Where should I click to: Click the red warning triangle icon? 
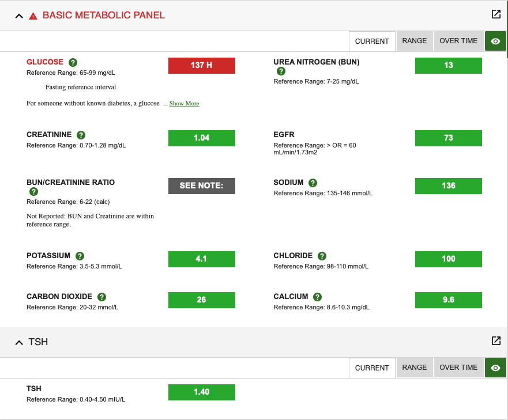(33, 16)
